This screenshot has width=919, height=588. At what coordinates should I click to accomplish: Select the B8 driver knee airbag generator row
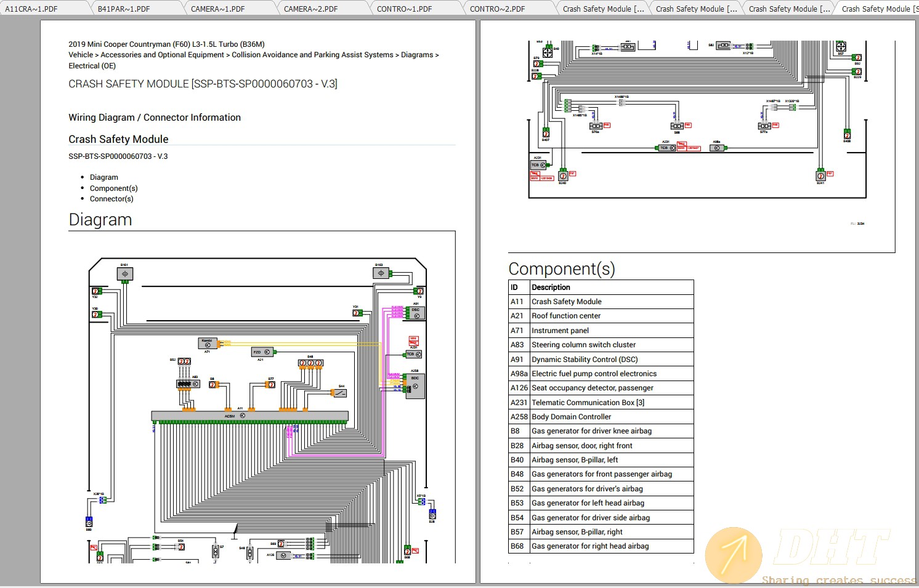pyautogui.click(x=601, y=431)
